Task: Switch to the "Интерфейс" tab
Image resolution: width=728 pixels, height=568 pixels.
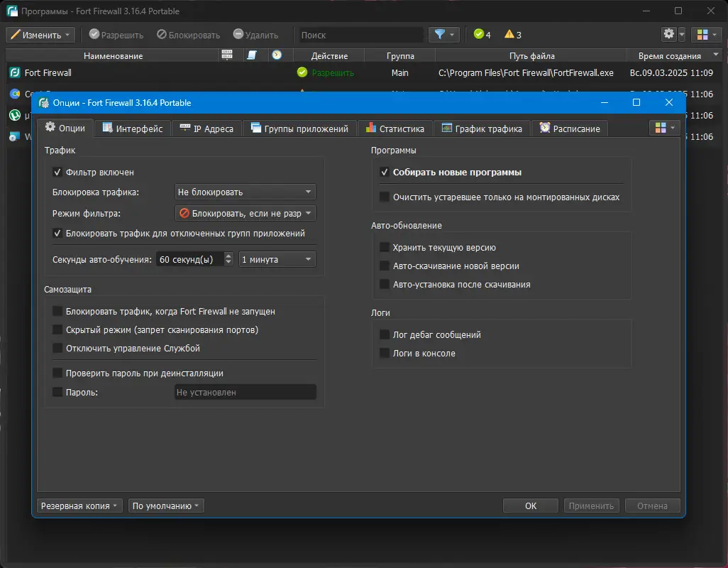Action: tap(133, 129)
